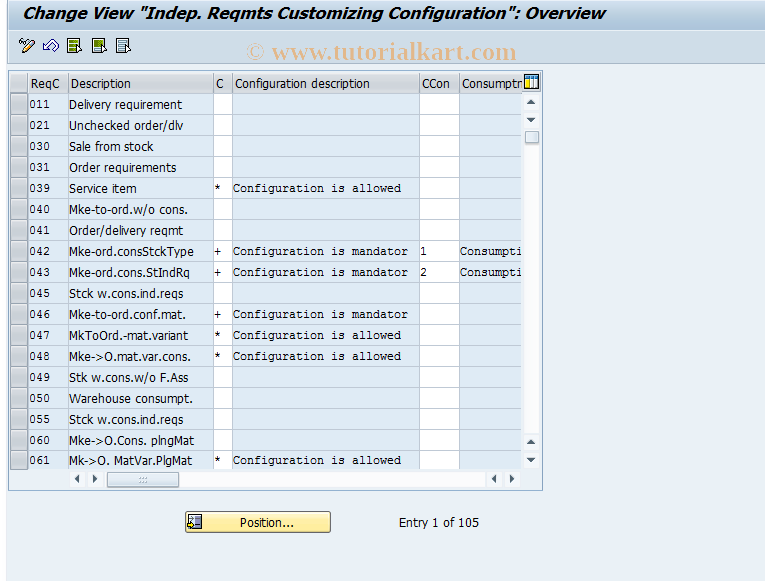
Task: Click the Display/Change toggle pencil icon
Action: 26,46
